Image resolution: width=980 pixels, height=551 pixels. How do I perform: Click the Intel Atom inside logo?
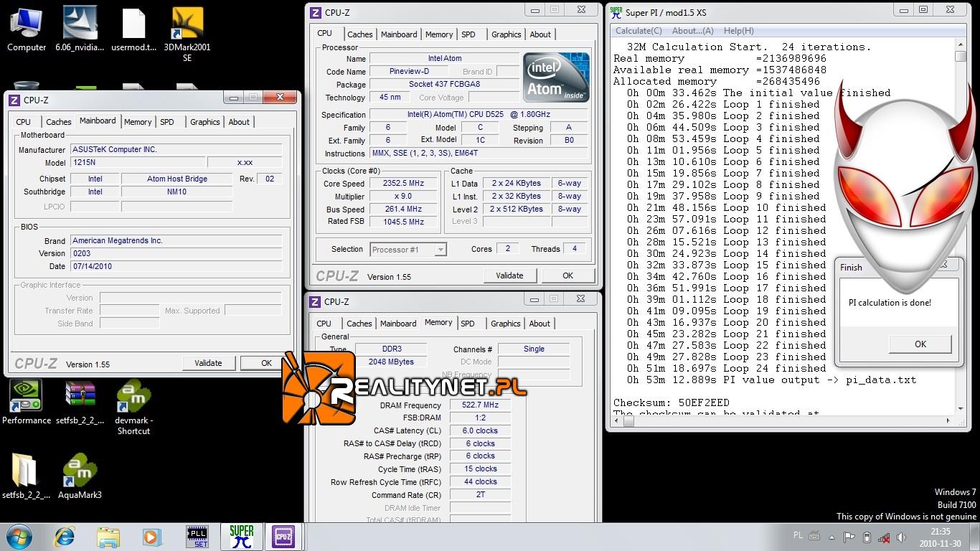click(x=556, y=76)
